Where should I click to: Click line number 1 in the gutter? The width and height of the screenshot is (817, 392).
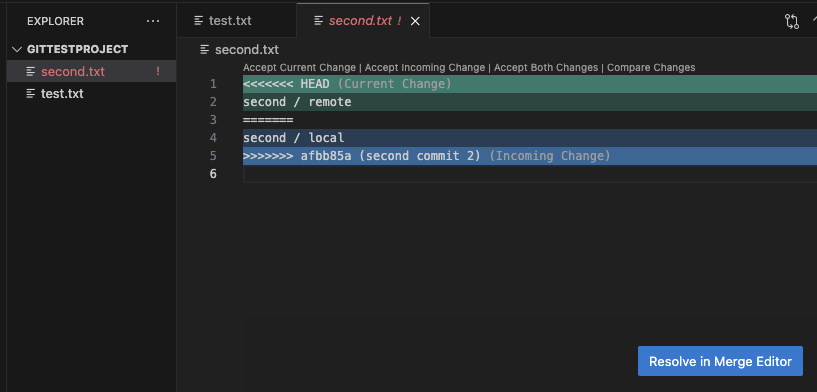click(x=213, y=84)
